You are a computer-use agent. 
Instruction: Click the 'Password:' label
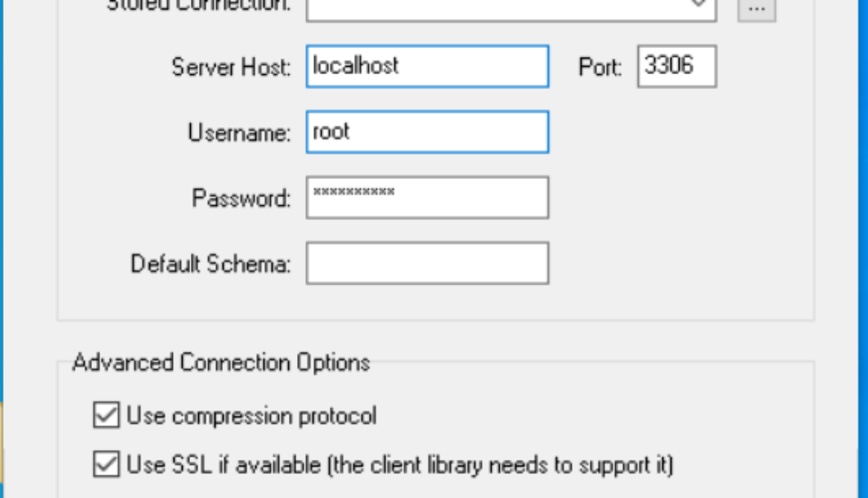click(241, 198)
